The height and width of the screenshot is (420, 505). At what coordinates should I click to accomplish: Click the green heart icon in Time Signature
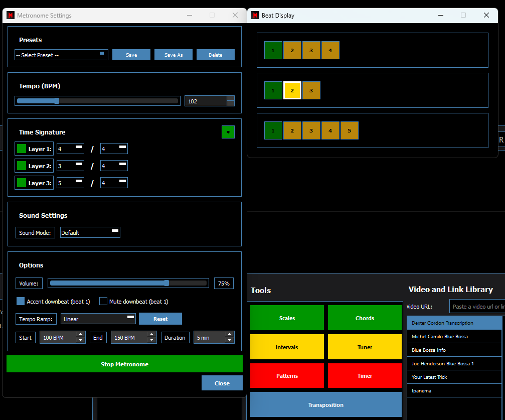pyautogui.click(x=228, y=132)
